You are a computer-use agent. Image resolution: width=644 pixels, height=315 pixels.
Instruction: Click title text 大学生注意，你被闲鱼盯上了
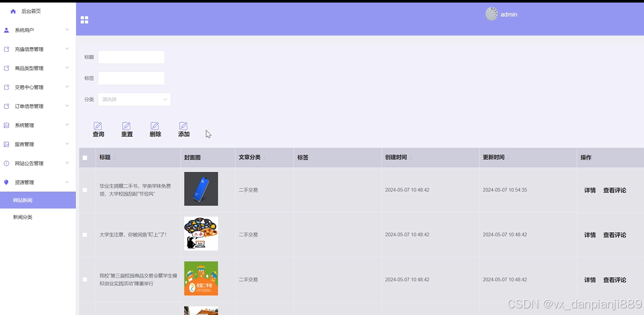coord(133,235)
